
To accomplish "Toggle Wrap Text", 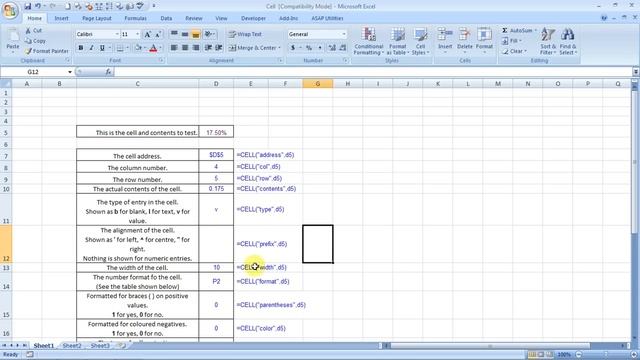I will pos(245,34).
